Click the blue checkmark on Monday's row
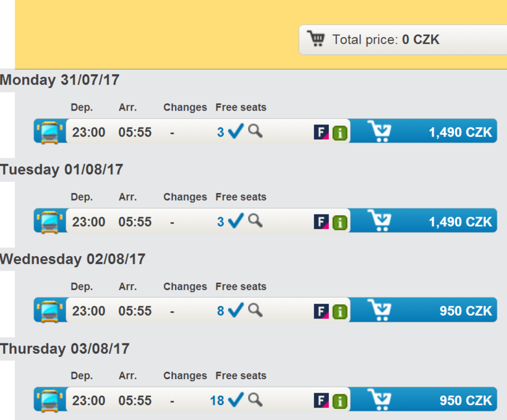507x420 pixels. pos(236,131)
